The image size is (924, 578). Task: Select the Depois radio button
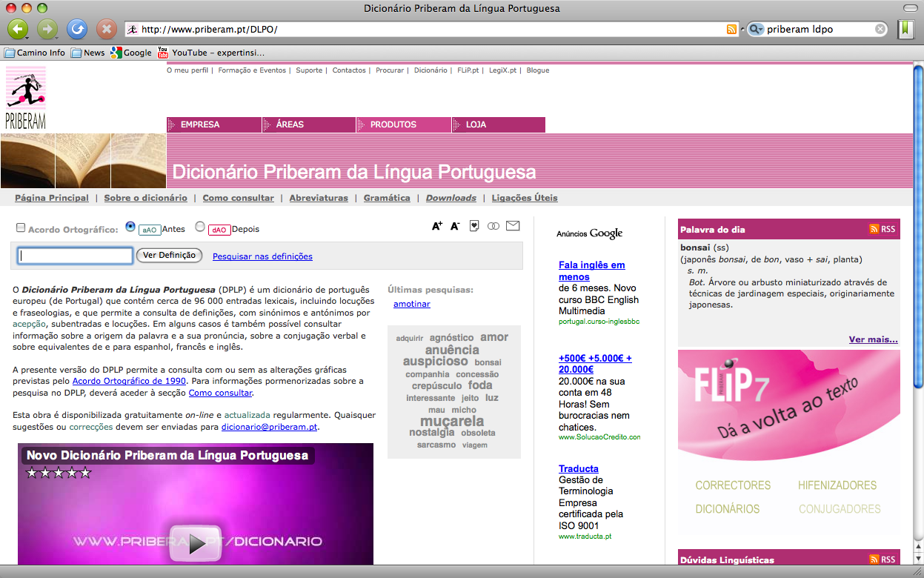click(200, 227)
